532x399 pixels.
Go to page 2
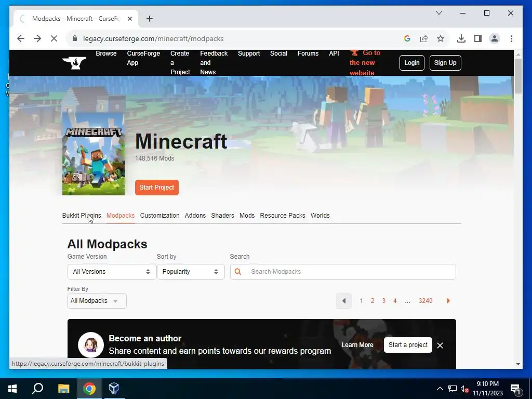(x=372, y=301)
